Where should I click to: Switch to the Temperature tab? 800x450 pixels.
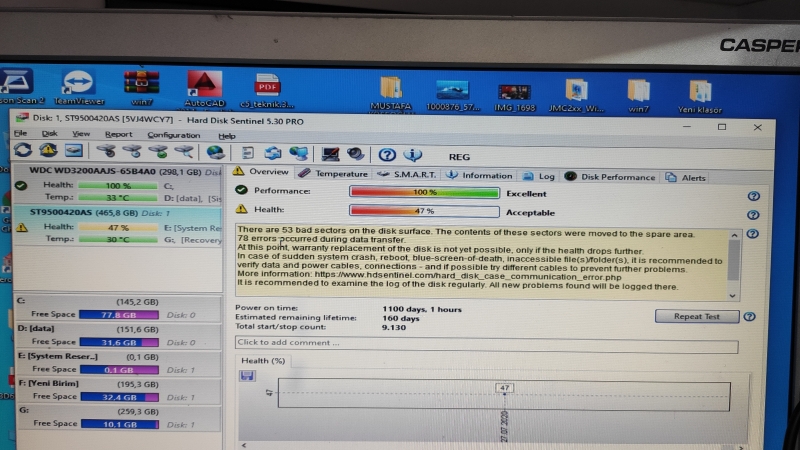click(334, 174)
